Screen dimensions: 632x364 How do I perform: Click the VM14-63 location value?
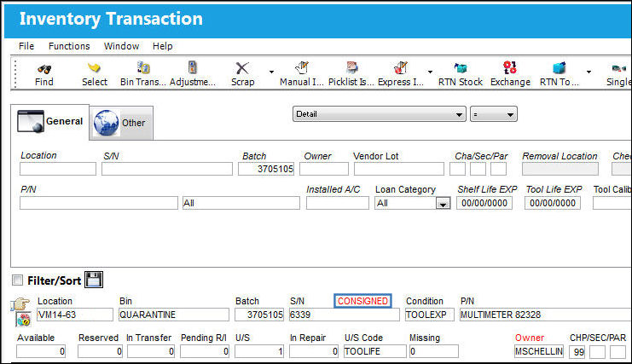click(75, 315)
